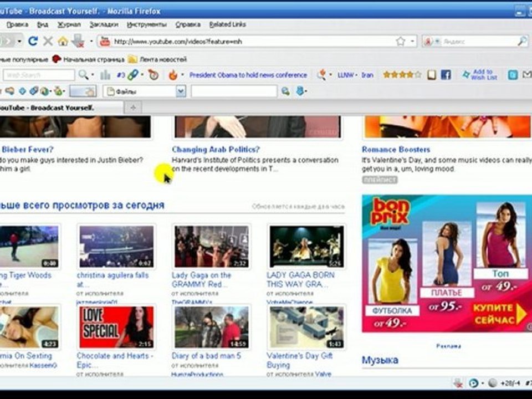Go forward one page
The height and width of the screenshot is (399, 532).
pos(7,42)
